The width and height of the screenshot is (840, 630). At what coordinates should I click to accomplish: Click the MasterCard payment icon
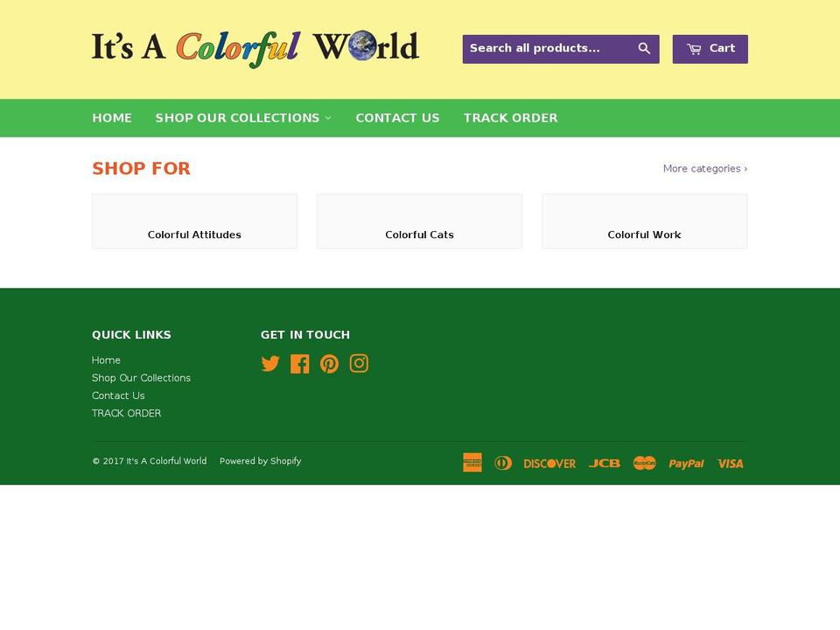[x=645, y=463]
